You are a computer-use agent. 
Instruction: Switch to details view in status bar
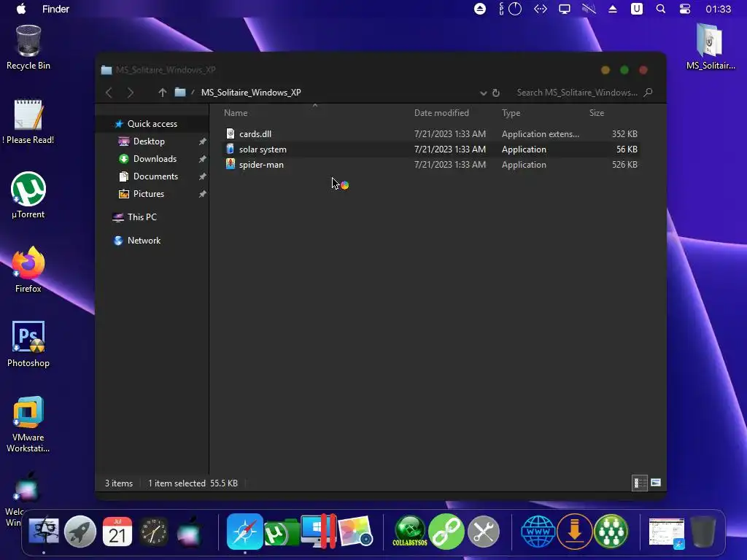pyautogui.click(x=639, y=483)
